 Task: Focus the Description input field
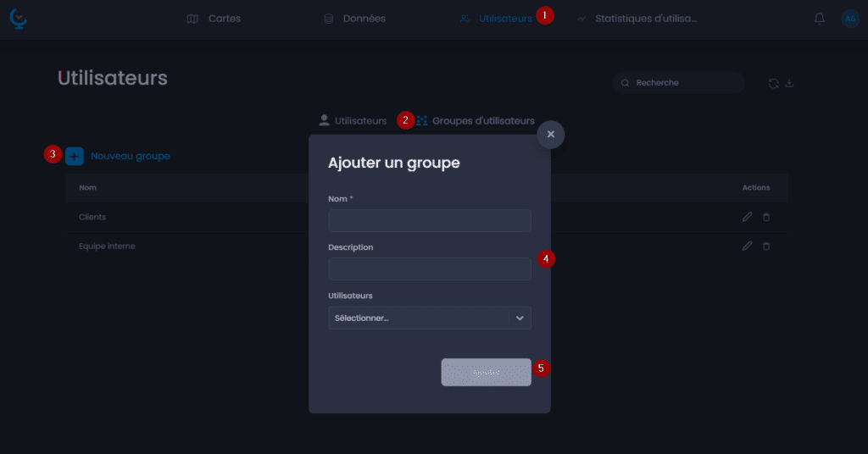[x=430, y=269]
